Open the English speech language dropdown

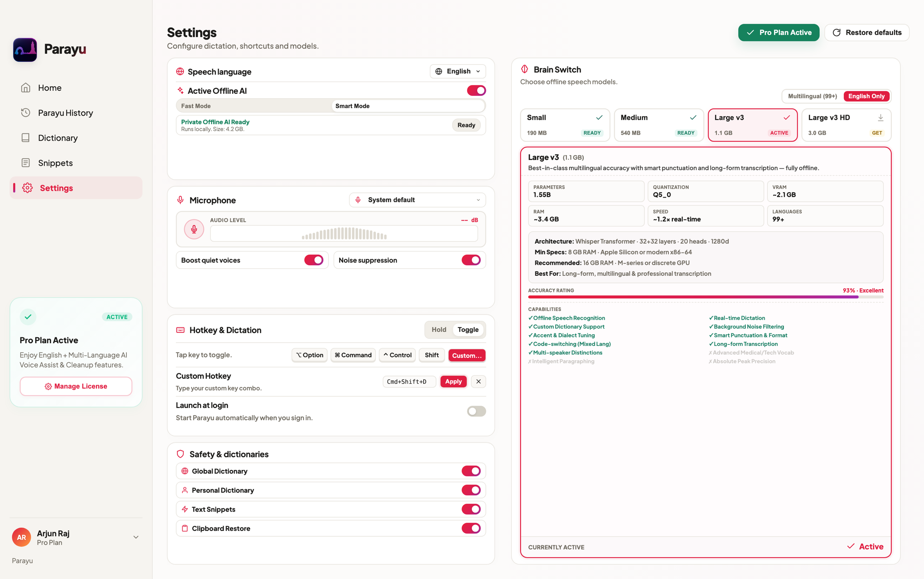[x=458, y=71]
